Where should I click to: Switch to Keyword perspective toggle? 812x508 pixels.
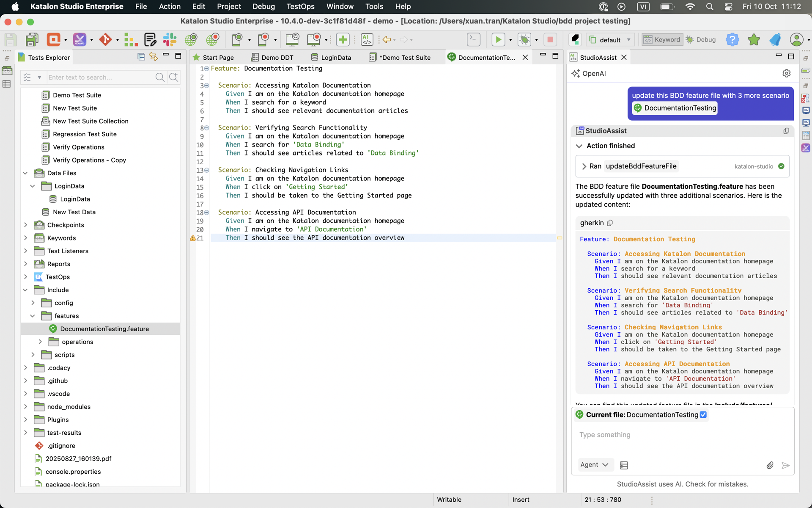[x=662, y=39]
